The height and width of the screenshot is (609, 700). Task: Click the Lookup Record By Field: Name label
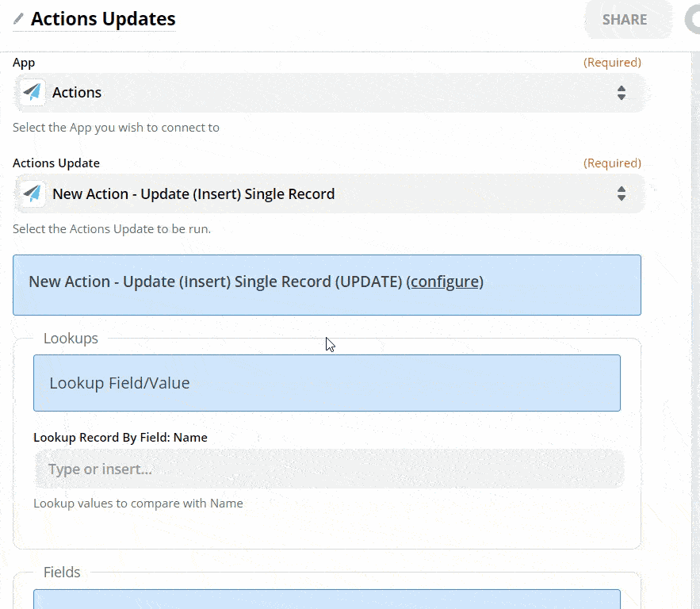120,438
